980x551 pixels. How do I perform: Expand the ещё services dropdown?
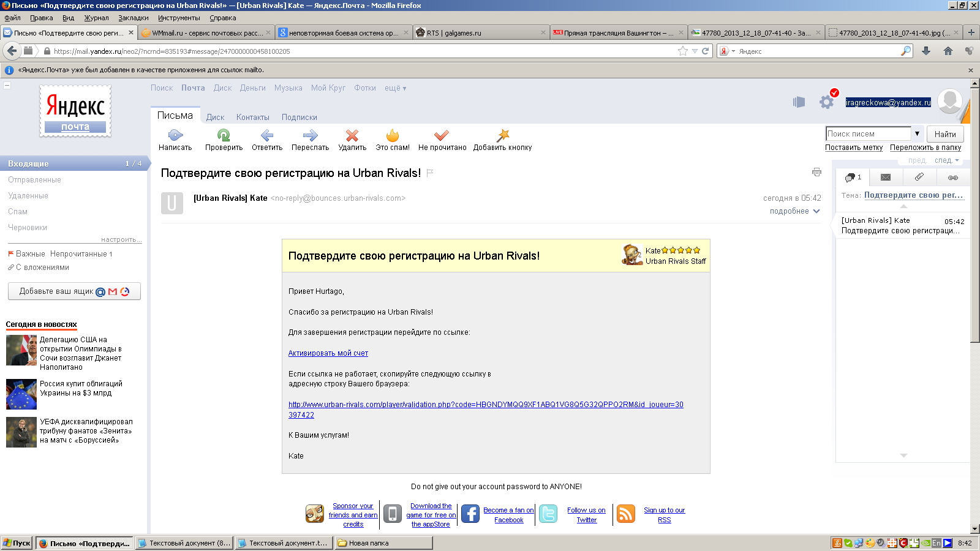[x=395, y=88]
